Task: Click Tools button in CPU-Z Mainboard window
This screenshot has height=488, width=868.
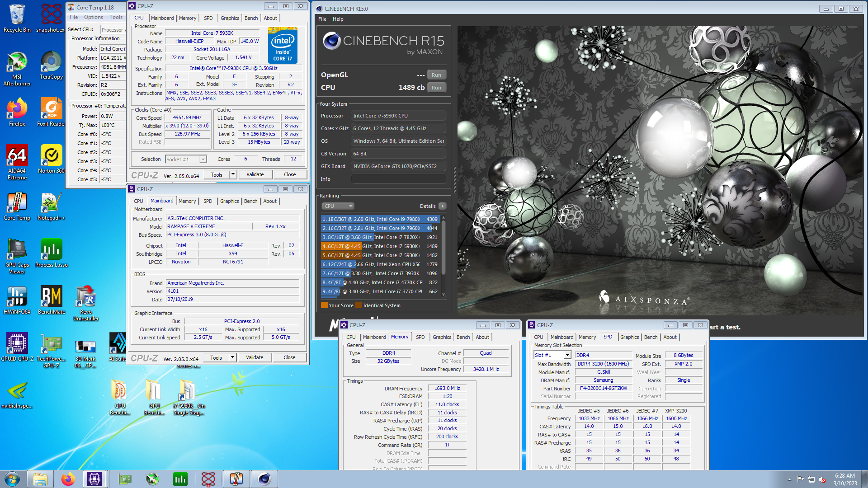Action: [216, 357]
